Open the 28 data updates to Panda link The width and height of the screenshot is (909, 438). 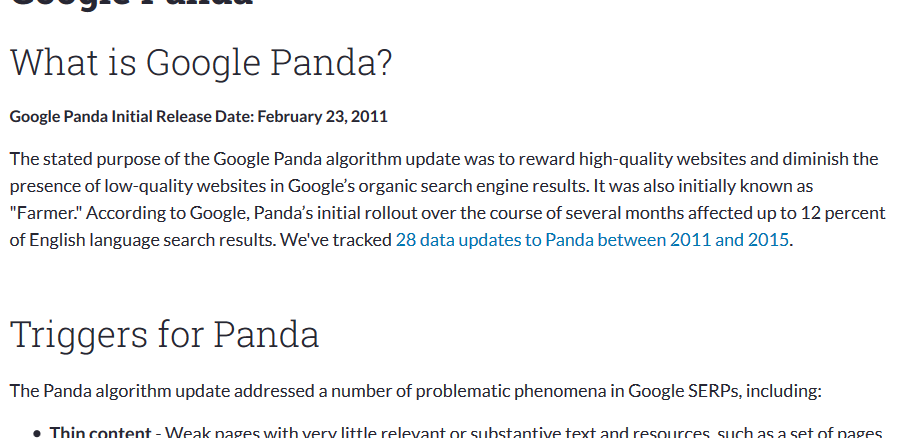[x=592, y=240]
